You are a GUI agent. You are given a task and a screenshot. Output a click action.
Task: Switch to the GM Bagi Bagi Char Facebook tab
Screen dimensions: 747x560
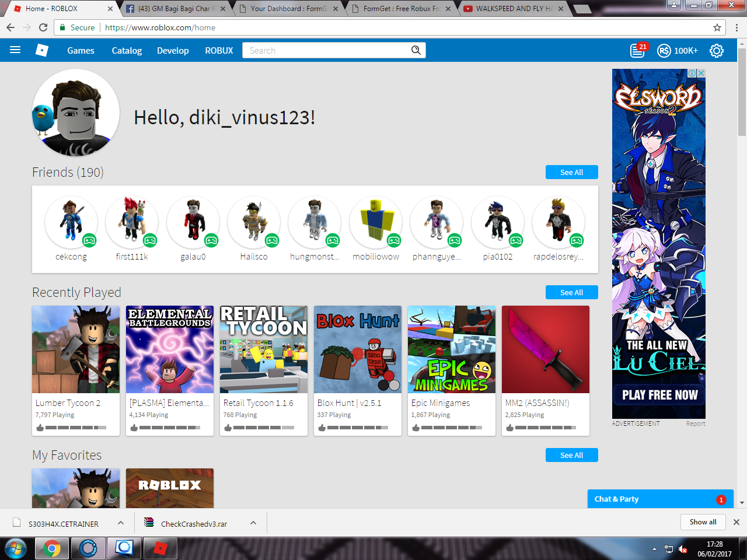click(x=176, y=9)
